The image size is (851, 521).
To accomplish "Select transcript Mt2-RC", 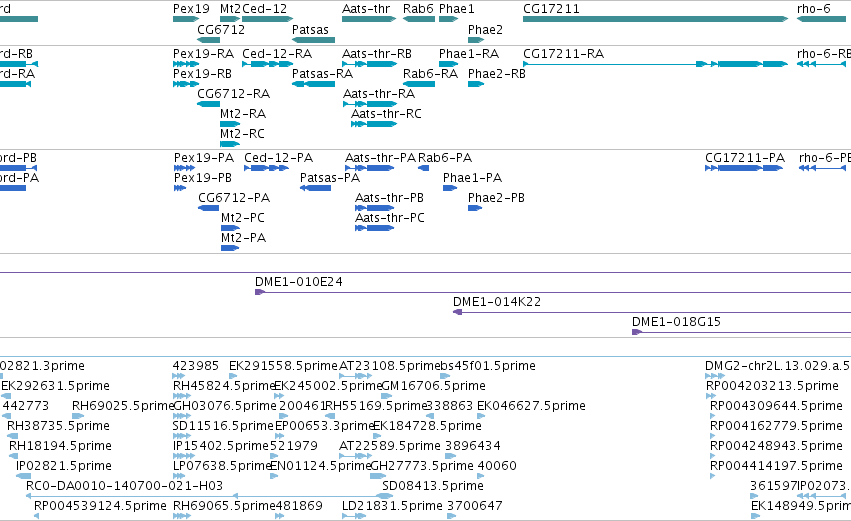I will (230, 144).
